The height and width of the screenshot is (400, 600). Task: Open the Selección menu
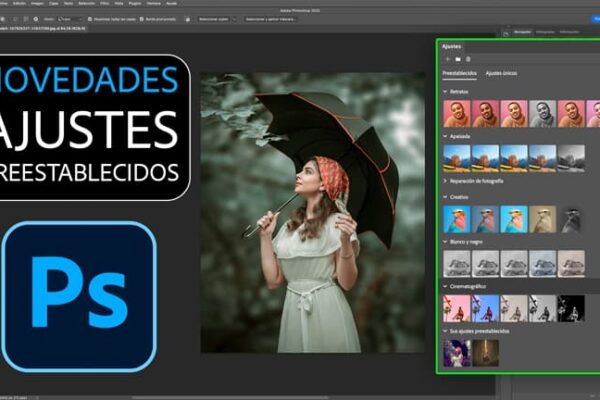click(x=86, y=3)
